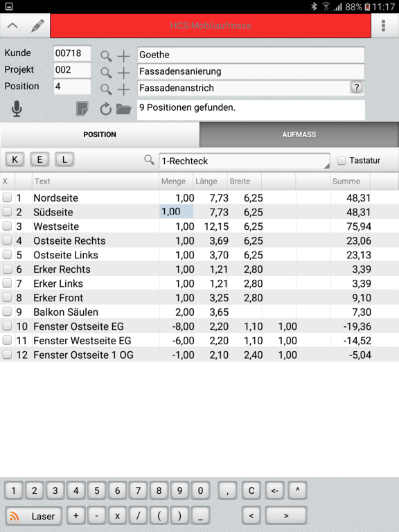Check the box for row Nordseite
399x532 pixels.
pyautogui.click(x=7, y=197)
